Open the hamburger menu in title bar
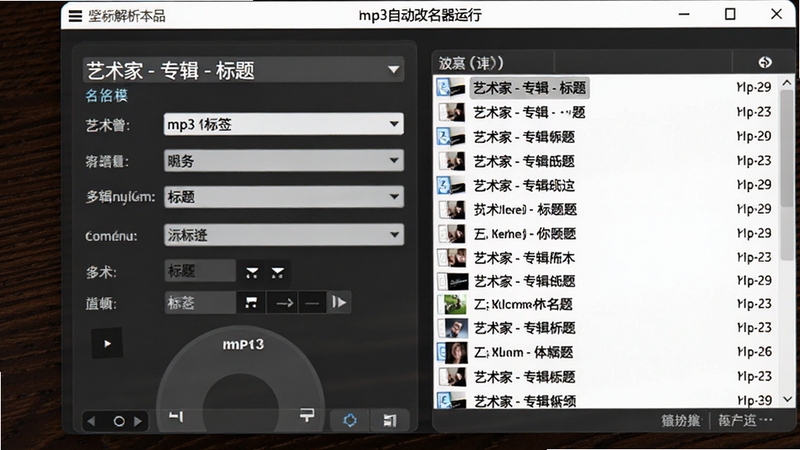The width and height of the screenshot is (800, 450). 75,16
